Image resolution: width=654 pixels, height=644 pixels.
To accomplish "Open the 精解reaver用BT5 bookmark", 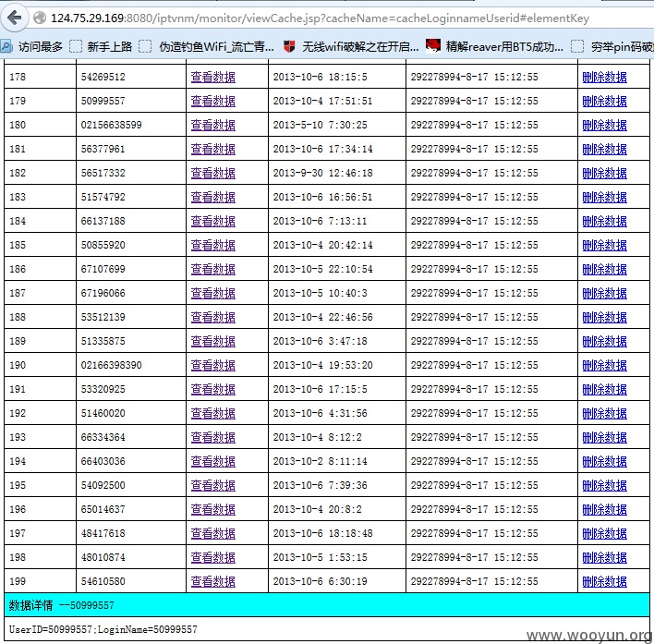I will point(495,46).
